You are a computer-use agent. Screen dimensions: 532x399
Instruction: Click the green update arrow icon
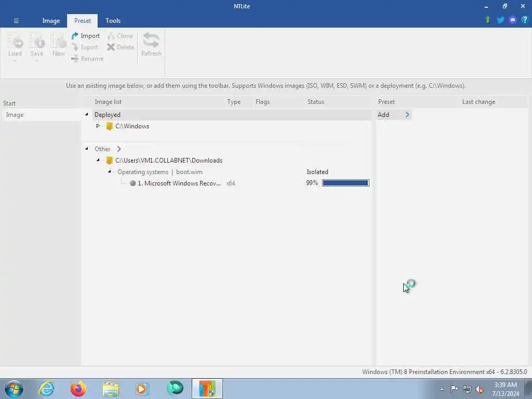point(488,20)
